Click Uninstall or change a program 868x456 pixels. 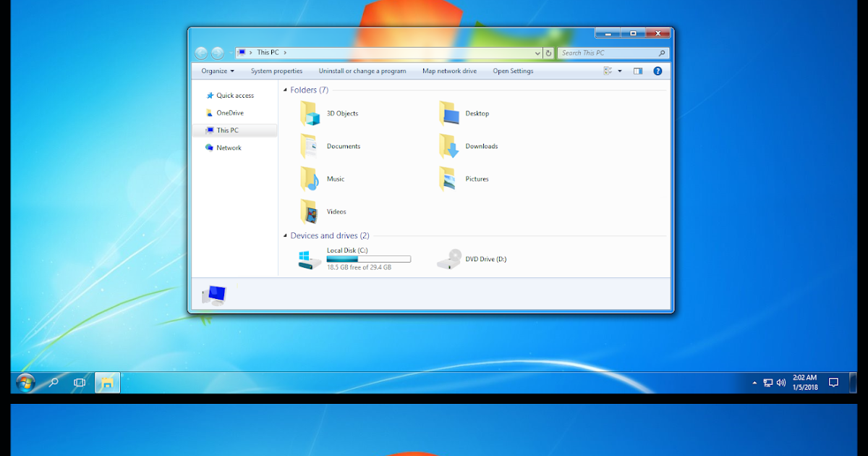pyautogui.click(x=362, y=71)
